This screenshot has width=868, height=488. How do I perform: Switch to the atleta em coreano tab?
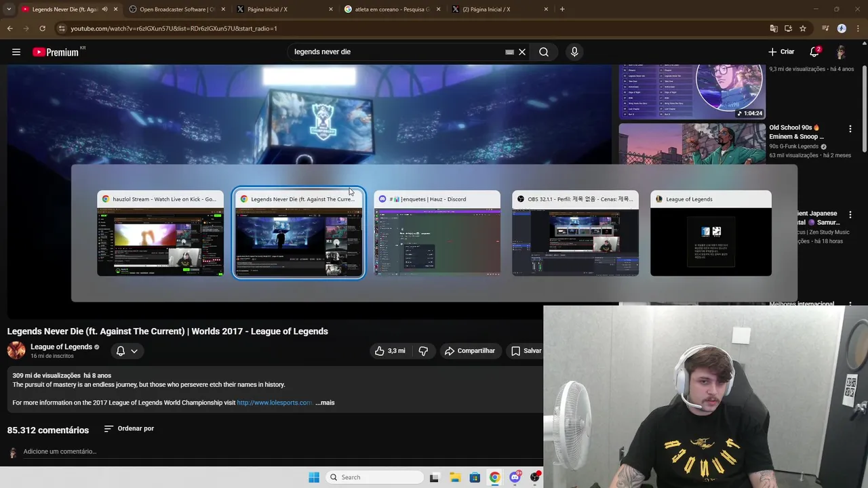391,9
